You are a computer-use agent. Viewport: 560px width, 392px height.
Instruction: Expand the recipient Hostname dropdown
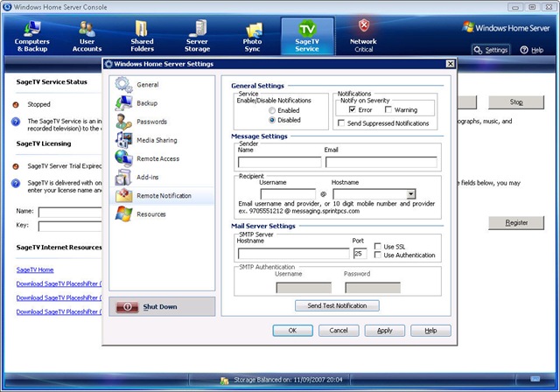pyautogui.click(x=411, y=194)
